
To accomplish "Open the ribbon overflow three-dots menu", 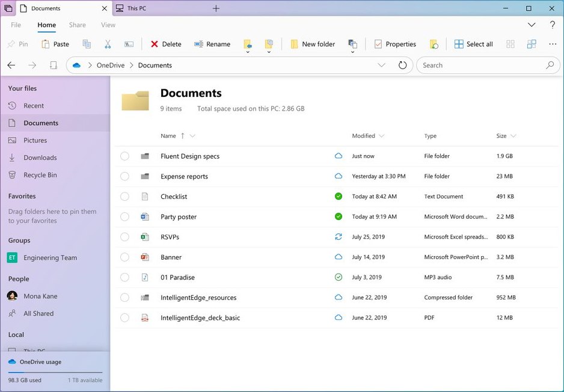I will coord(553,44).
